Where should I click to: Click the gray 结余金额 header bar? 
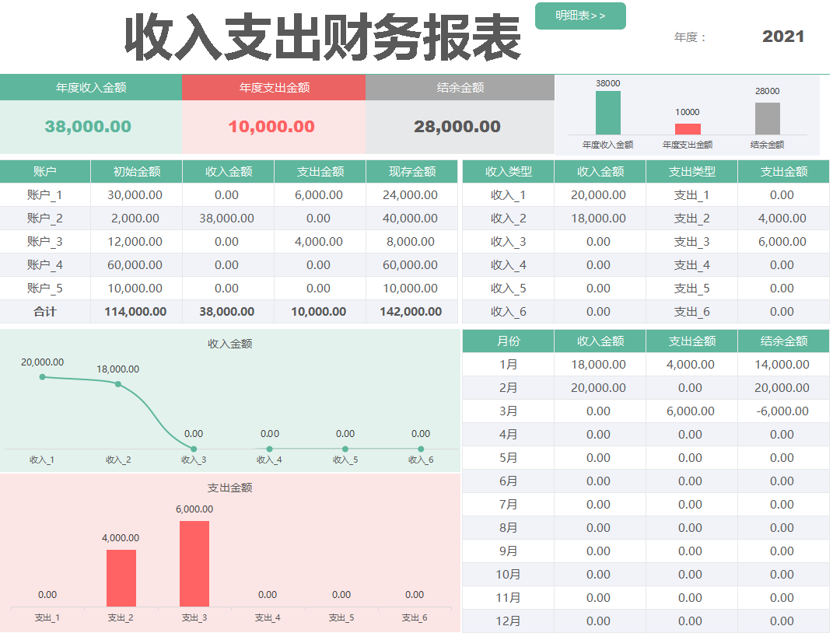coord(457,88)
